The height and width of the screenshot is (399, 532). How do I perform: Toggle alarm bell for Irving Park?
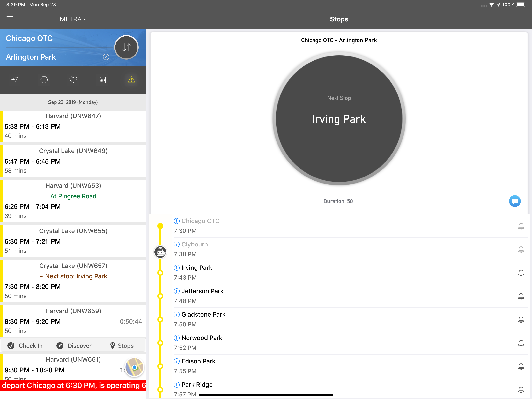[521, 273]
